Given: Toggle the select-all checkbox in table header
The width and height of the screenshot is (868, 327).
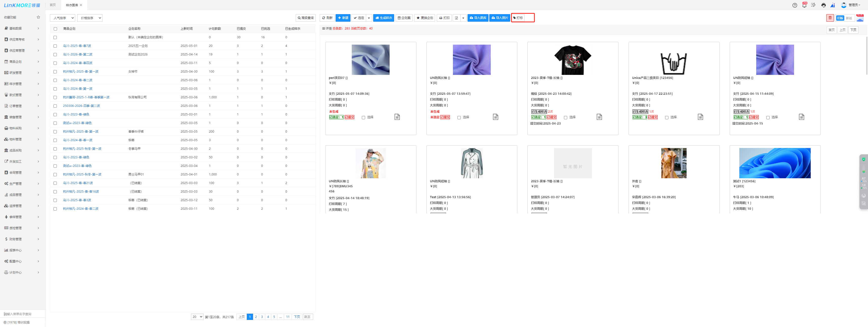Looking at the screenshot, I should click(55, 29).
